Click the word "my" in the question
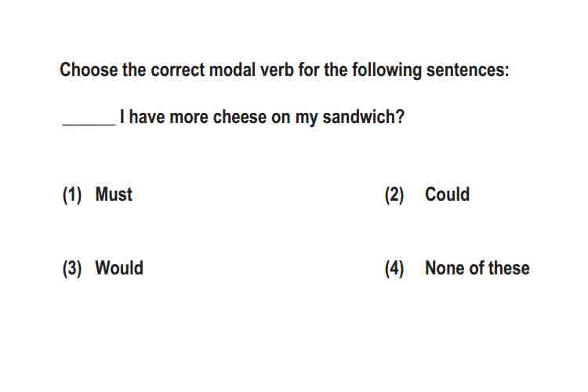The height and width of the screenshot is (392, 588). click(307, 119)
